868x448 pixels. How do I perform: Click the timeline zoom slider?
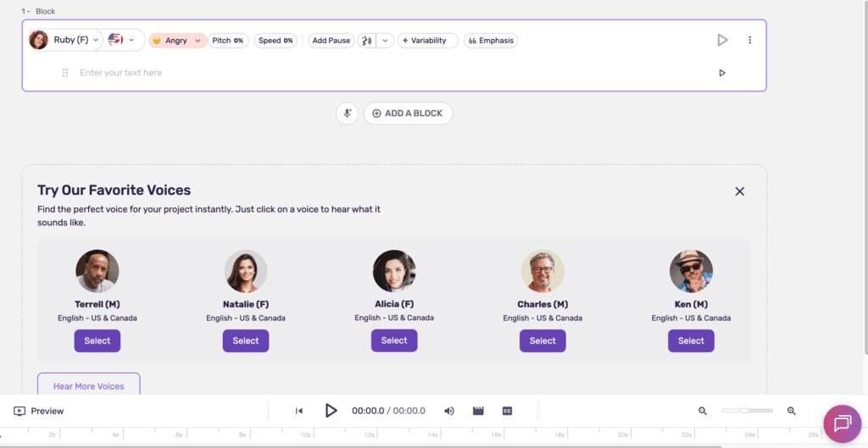tap(747, 411)
